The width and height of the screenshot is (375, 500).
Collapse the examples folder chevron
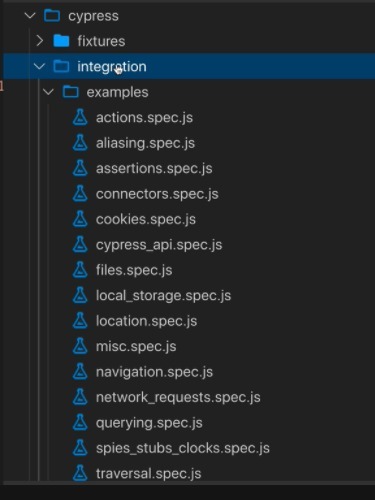[49, 92]
